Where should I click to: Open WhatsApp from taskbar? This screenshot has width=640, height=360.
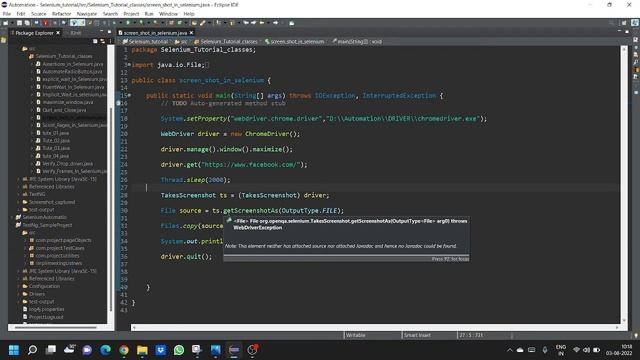(179, 350)
